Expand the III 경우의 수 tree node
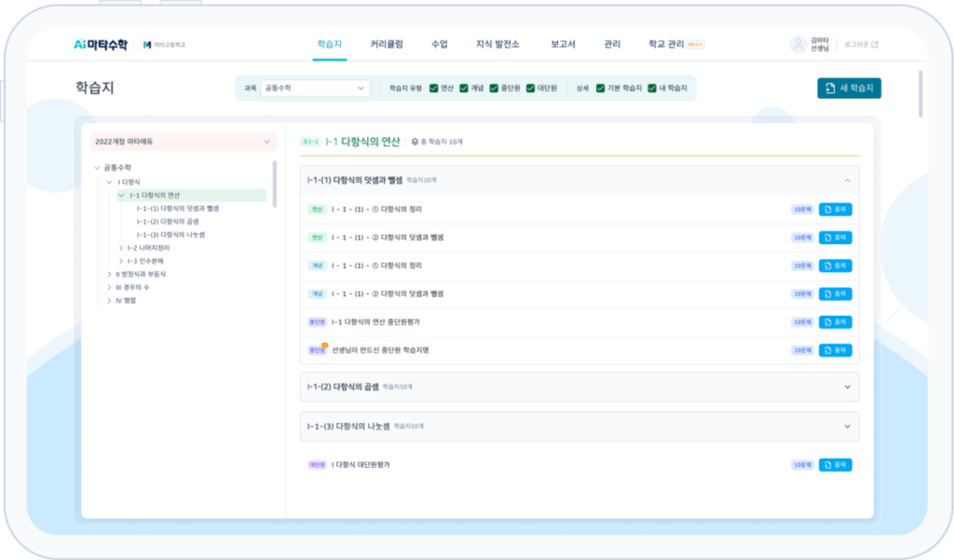This screenshot has width=954, height=560. pos(109,287)
